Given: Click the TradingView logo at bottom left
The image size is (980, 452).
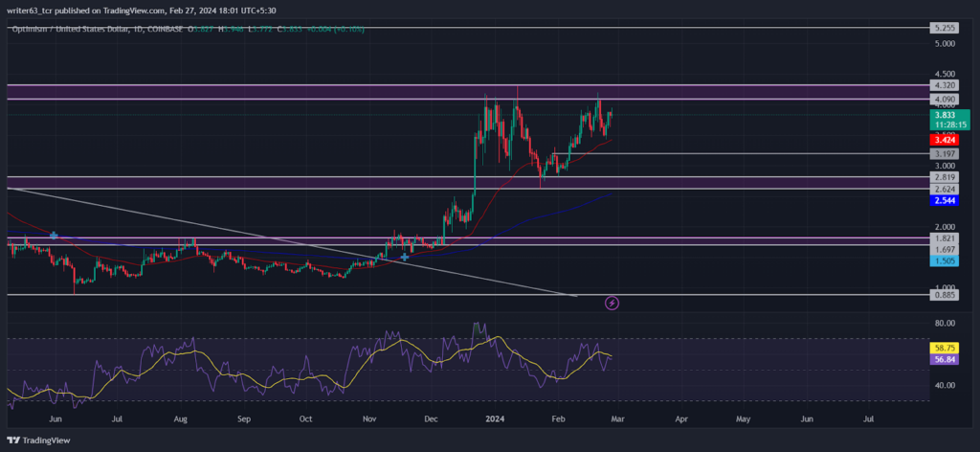Looking at the screenshot, I should (x=38, y=441).
